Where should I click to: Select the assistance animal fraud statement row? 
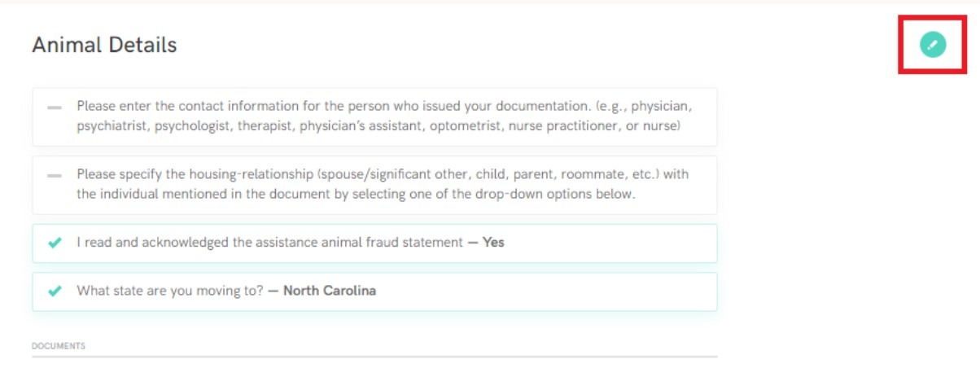pos(374,243)
